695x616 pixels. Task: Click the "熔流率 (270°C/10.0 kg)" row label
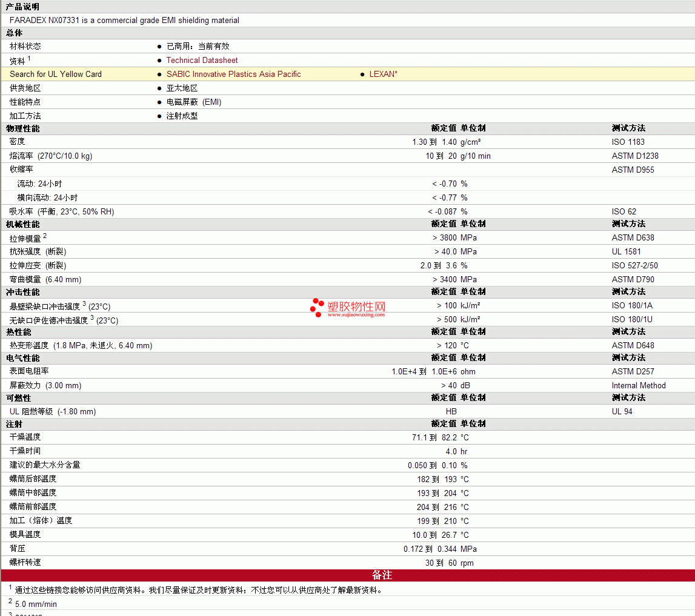point(51,156)
